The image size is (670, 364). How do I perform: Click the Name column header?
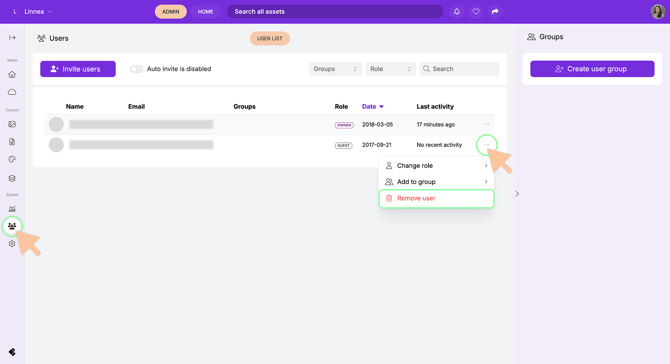[75, 106]
